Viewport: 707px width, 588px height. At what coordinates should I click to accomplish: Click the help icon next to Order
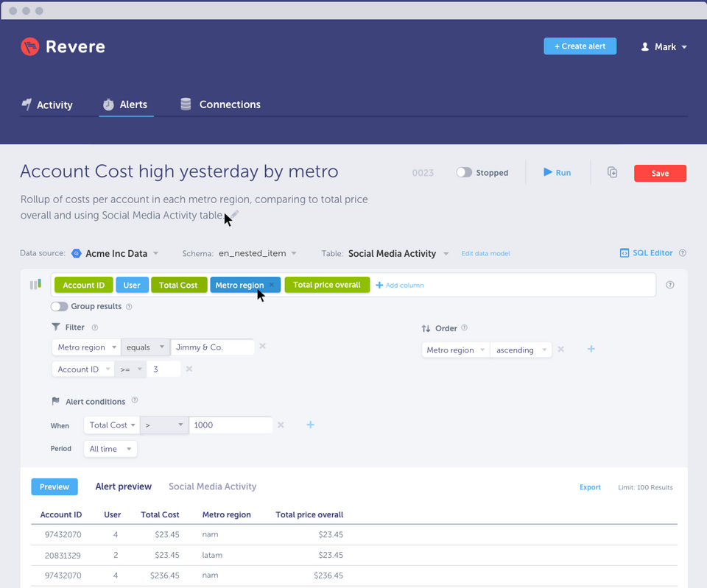(465, 327)
